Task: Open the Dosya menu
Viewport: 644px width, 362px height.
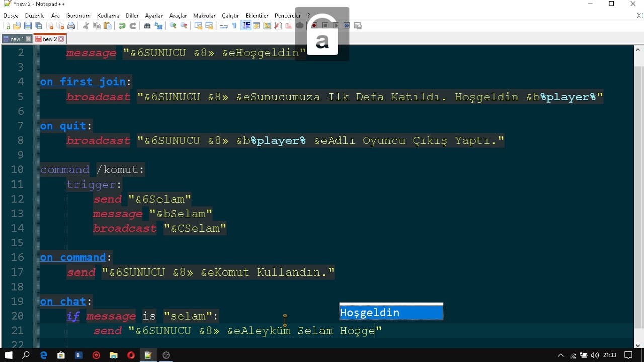Action: coord(11,16)
